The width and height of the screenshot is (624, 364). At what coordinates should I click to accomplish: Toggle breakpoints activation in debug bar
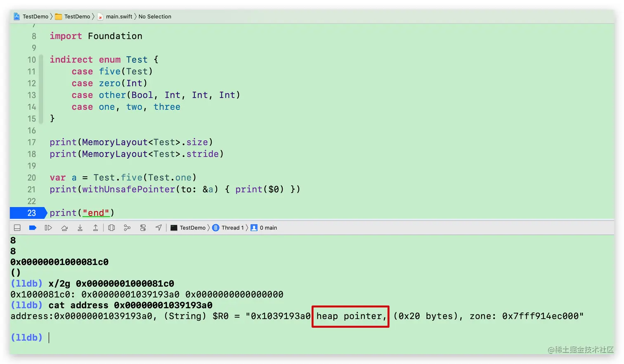(x=33, y=228)
